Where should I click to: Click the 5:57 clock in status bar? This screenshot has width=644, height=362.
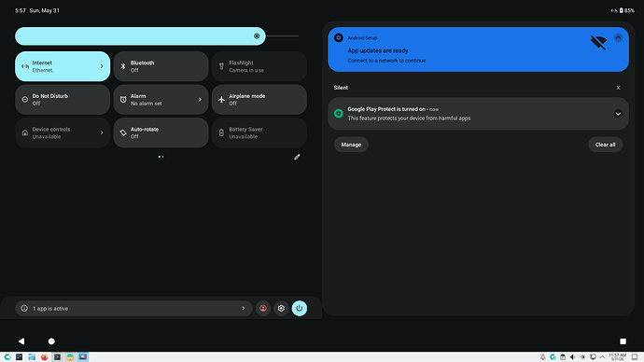tap(21, 10)
